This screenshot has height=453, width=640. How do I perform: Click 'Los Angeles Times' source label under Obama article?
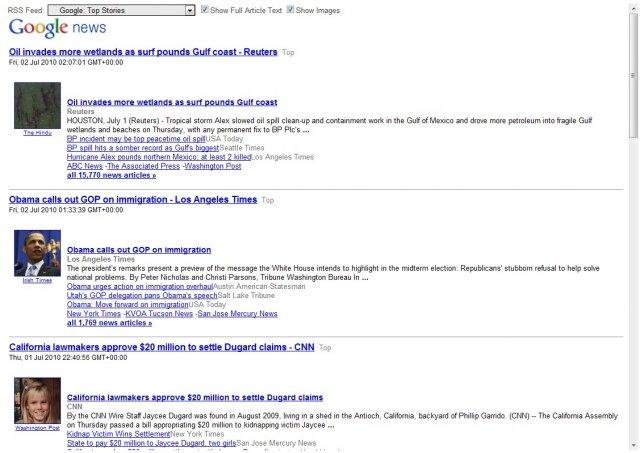click(101, 259)
